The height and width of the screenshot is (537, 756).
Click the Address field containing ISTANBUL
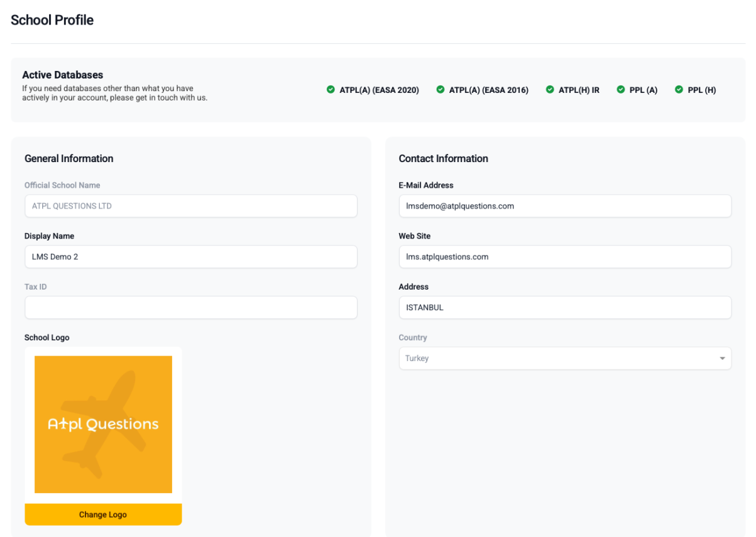565,307
